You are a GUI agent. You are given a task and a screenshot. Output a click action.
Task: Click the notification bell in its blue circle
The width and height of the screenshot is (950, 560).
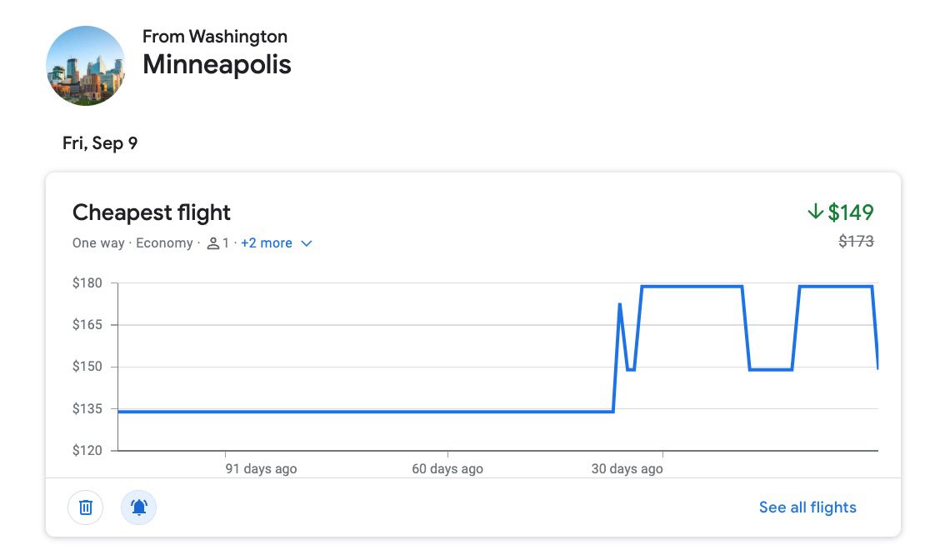[138, 507]
